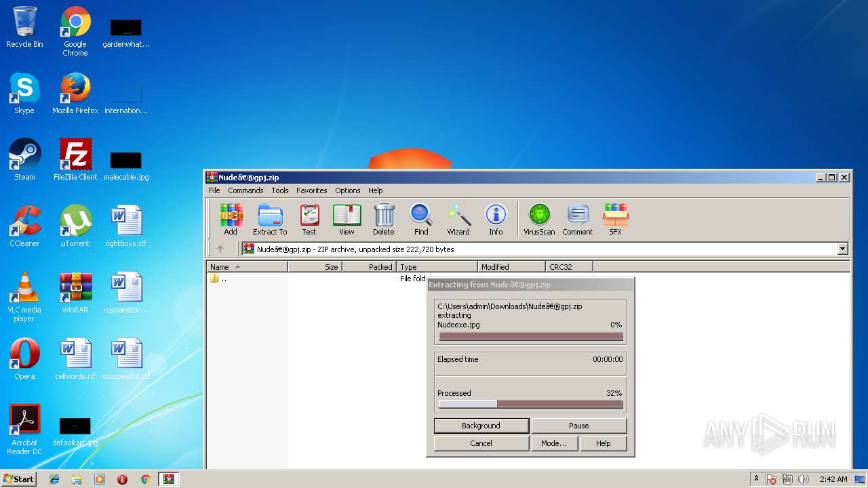This screenshot has width=868, height=488.
Task: Open the Comment tool
Action: 578,220
